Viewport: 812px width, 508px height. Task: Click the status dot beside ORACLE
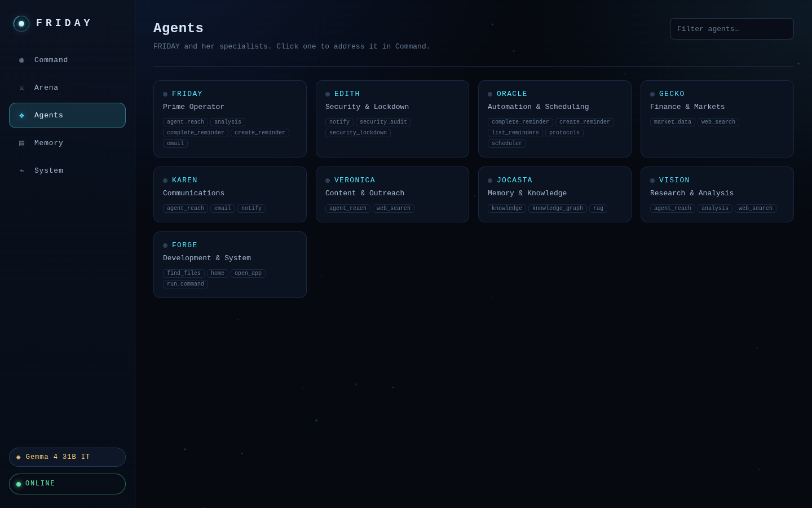(490, 94)
